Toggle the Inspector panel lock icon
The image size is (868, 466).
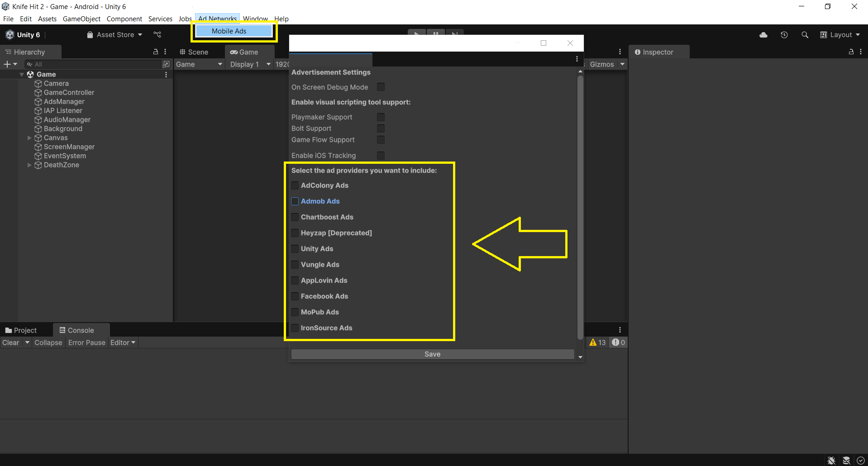tap(851, 52)
